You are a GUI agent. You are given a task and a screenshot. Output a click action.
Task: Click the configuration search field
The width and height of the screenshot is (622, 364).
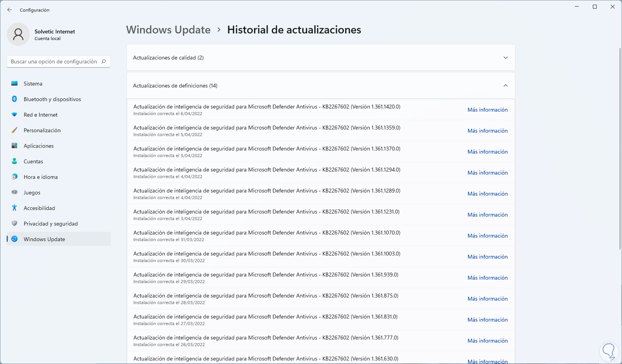[x=54, y=61]
